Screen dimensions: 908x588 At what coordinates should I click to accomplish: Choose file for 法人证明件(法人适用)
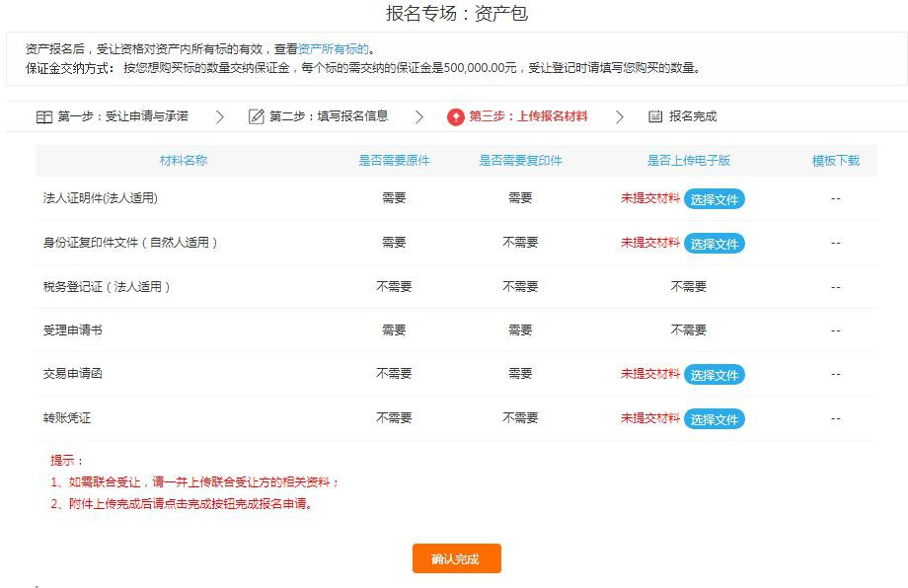coord(714,199)
